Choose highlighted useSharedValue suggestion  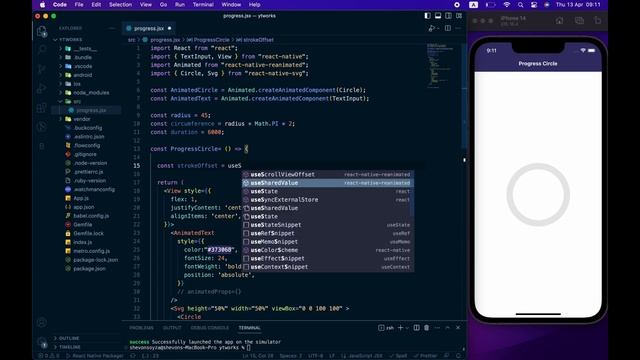tap(328, 183)
